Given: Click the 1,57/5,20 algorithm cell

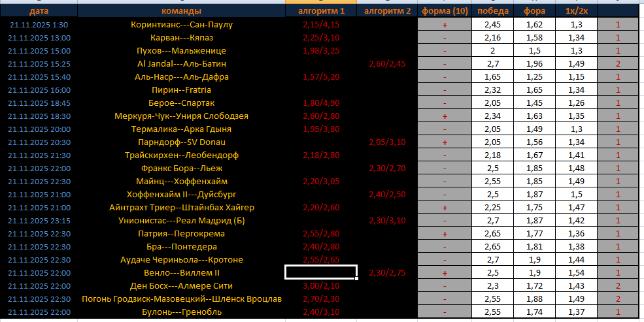Looking at the screenshot, I should [321, 76].
